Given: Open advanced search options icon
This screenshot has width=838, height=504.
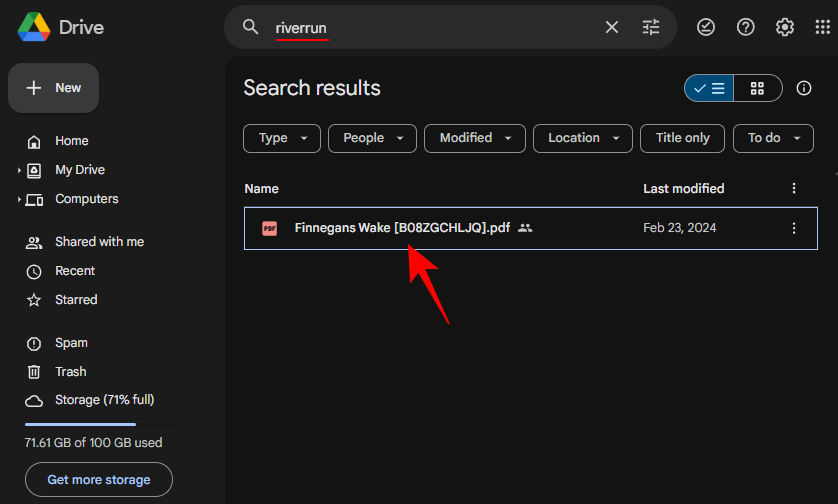Looking at the screenshot, I should pyautogui.click(x=650, y=27).
